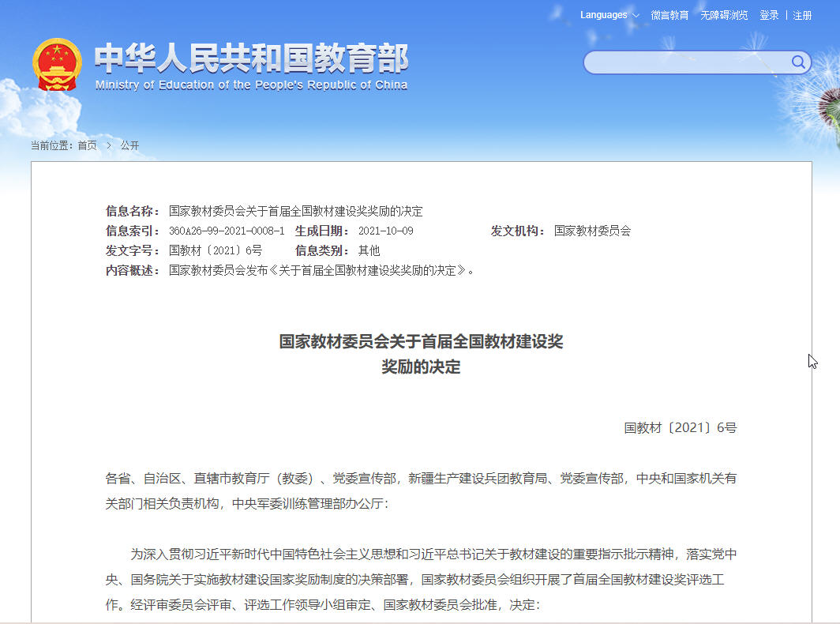
Task: Click right-aligned 国教材〔2021〕6号 in article
Action: 681,427
